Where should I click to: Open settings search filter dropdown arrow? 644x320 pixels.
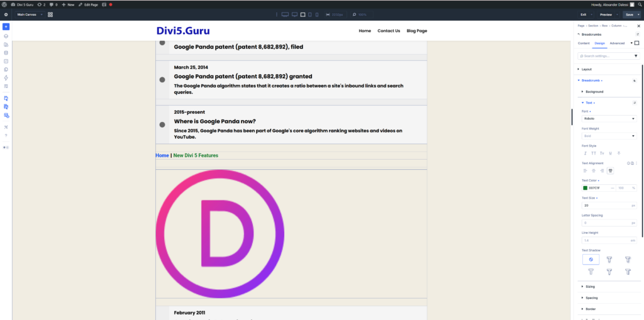[636, 56]
